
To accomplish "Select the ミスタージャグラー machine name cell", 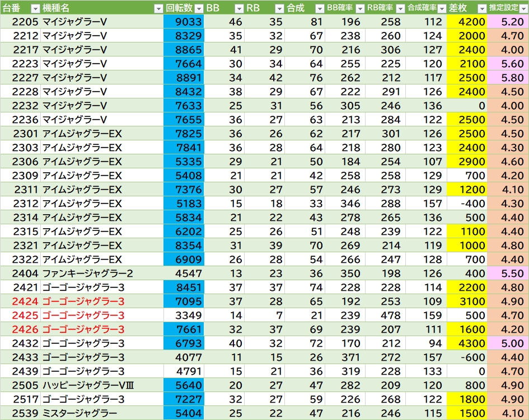I will point(102,413).
